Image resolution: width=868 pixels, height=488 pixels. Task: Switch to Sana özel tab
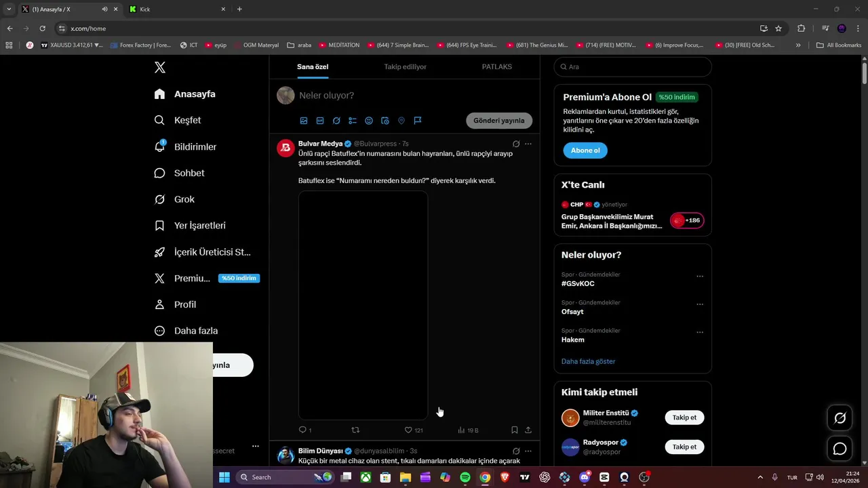(x=313, y=66)
